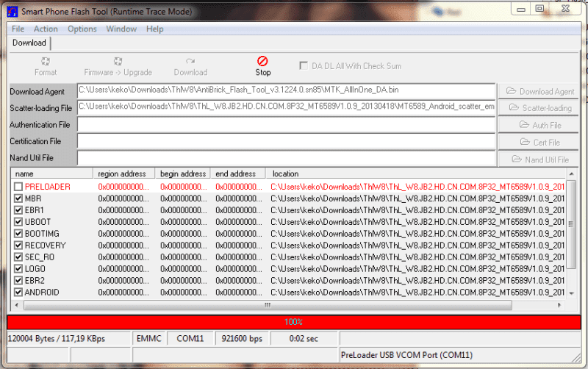
Task: Click the PreLoader USB VCOM Port (COM11) status
Action: point(406,355)
